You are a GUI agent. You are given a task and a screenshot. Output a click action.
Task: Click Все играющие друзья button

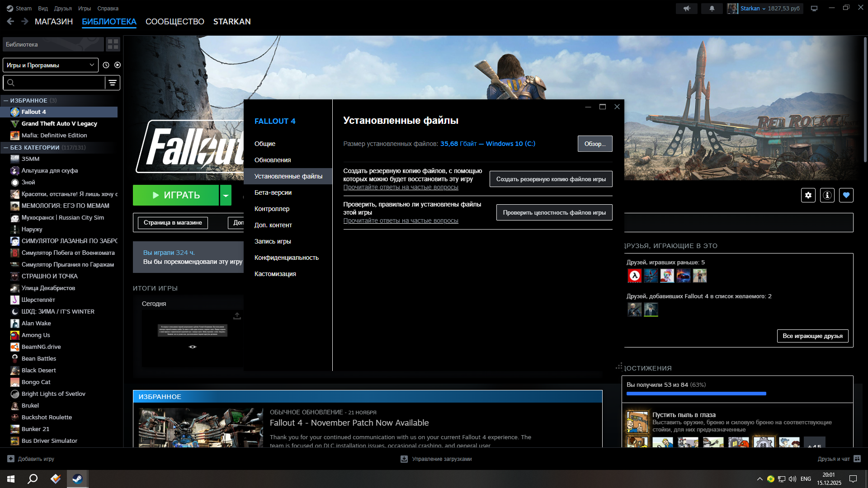click(812, 336)
